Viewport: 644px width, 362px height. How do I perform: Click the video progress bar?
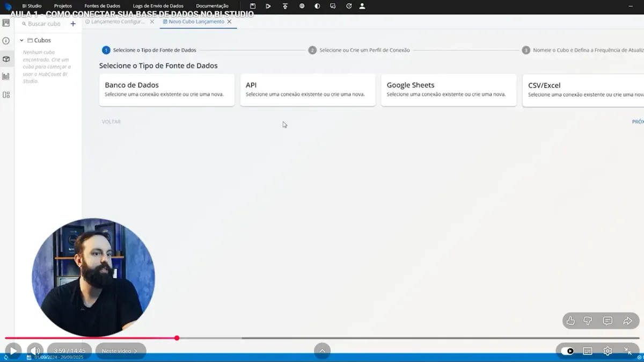(x=322, y=338)
